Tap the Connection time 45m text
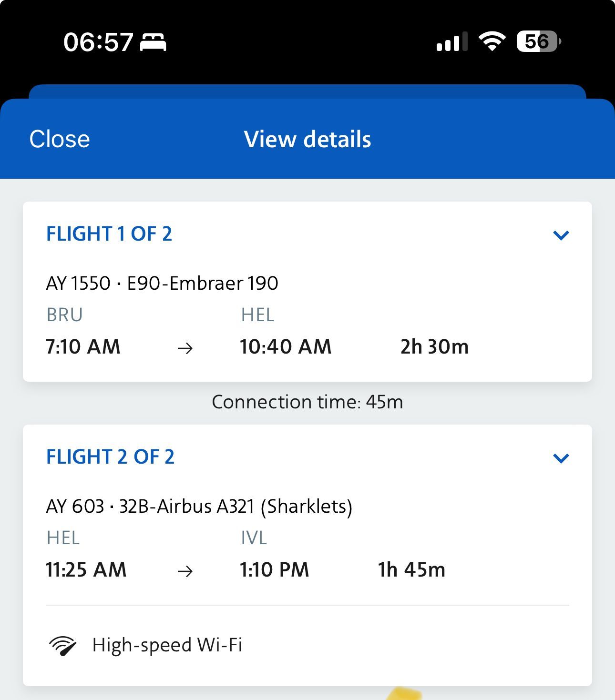 [x=307, y=402]
